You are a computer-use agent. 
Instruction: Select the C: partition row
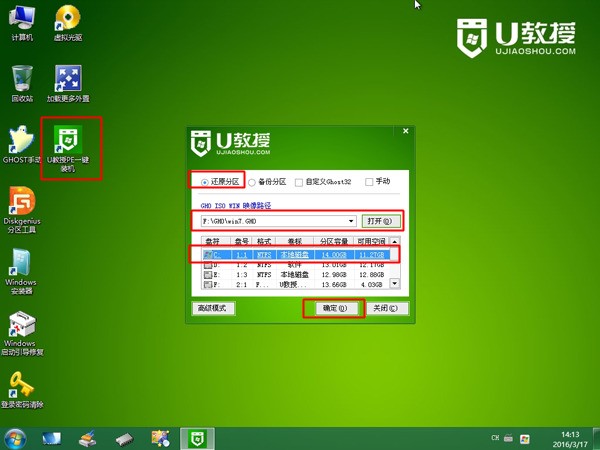point(296,255)
